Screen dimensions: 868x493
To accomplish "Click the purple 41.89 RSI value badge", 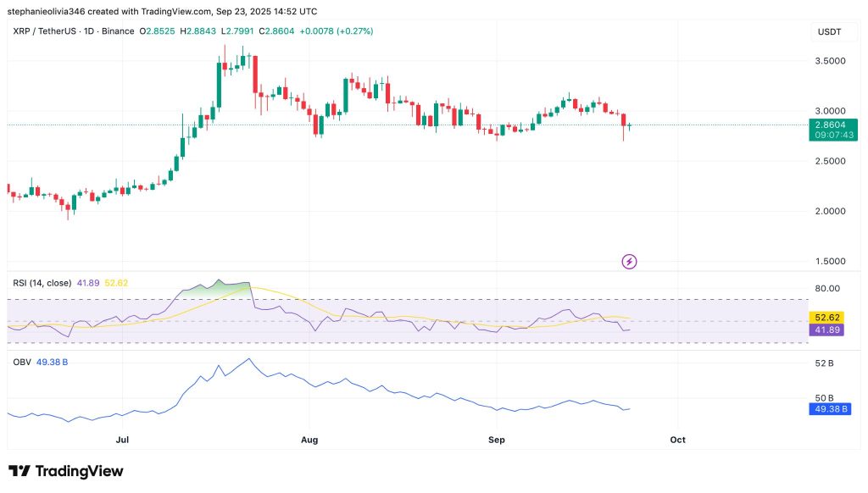I will pos(829,328).
